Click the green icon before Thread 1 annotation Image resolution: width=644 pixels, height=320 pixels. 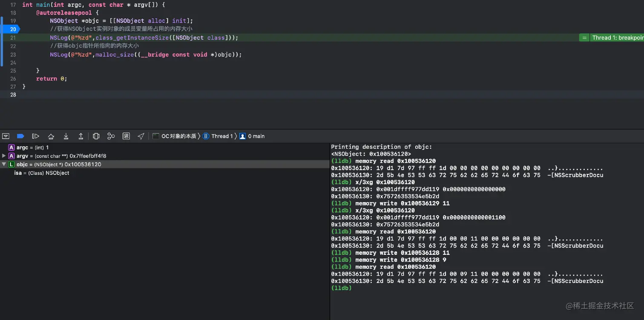pos(584,38)
